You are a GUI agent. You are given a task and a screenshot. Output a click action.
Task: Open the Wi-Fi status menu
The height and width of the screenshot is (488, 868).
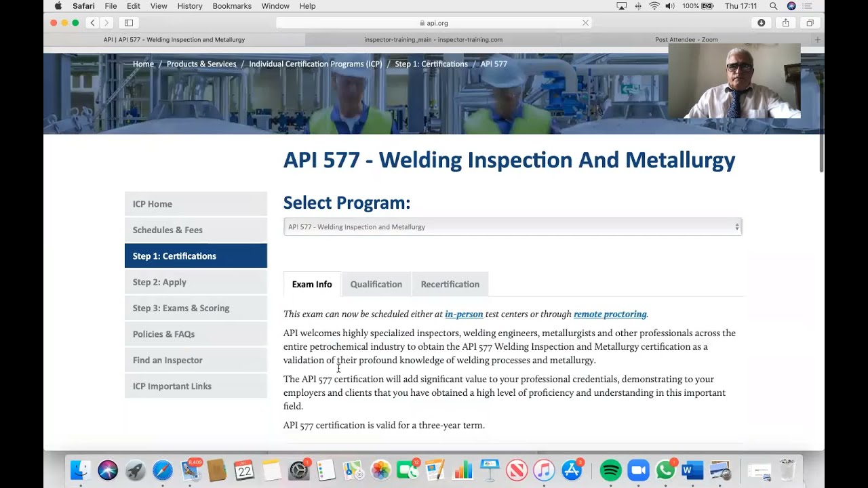tap(654, 6)
